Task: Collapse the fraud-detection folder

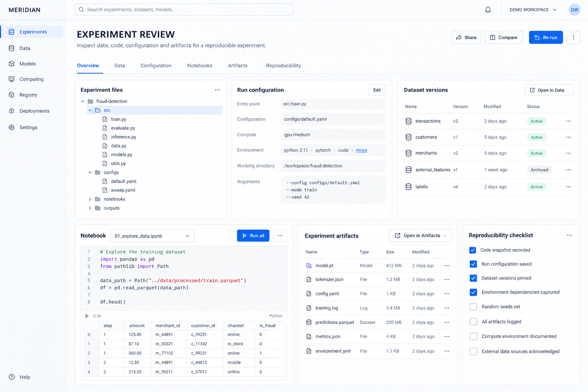Action: coord(83,101)
